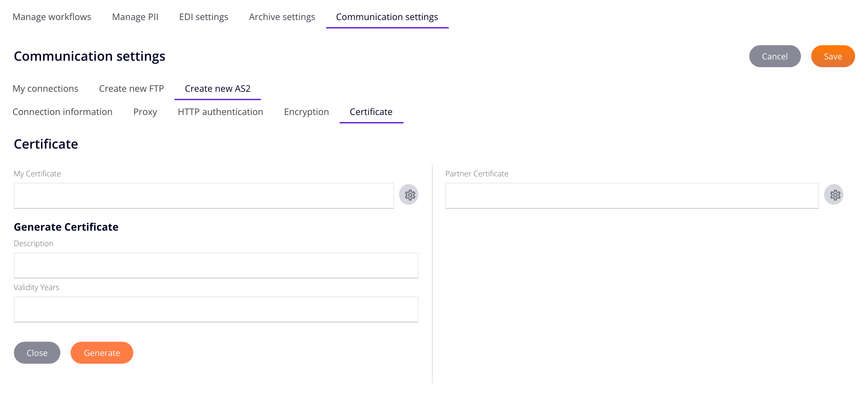Switch to Connection information tab
Image resolution: width=868 pixels, height=396 pixels.
click(63, 111)
